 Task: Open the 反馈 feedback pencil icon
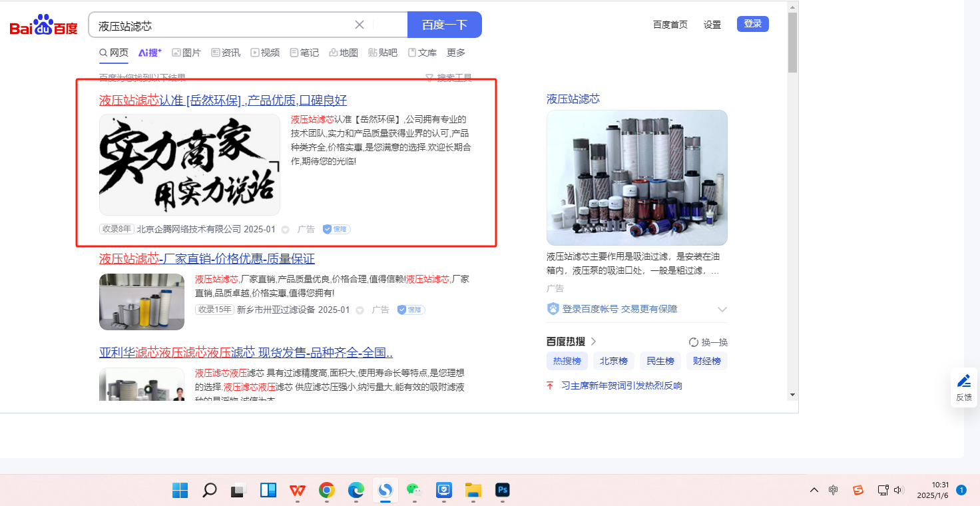[963, 381]
